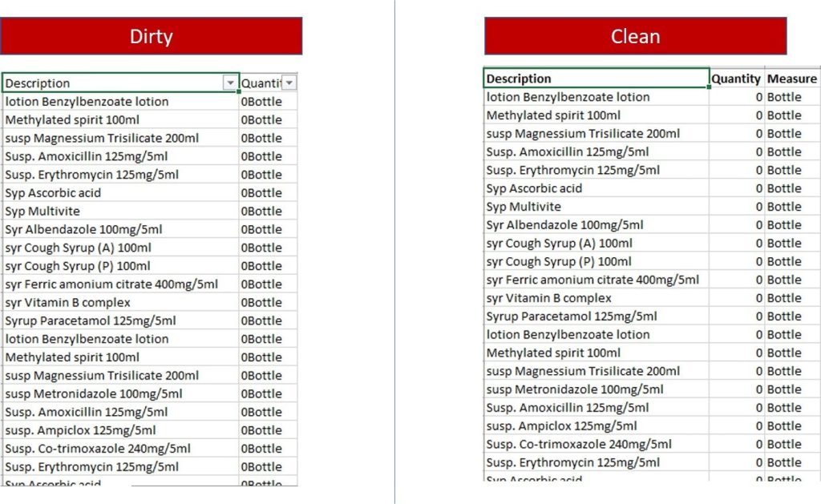The height and width of the screenshot is (504, 821).
Task: Select the '0Bottle' cell beside 'Syp Ascorbic acid'
Action: click(262, 192)
